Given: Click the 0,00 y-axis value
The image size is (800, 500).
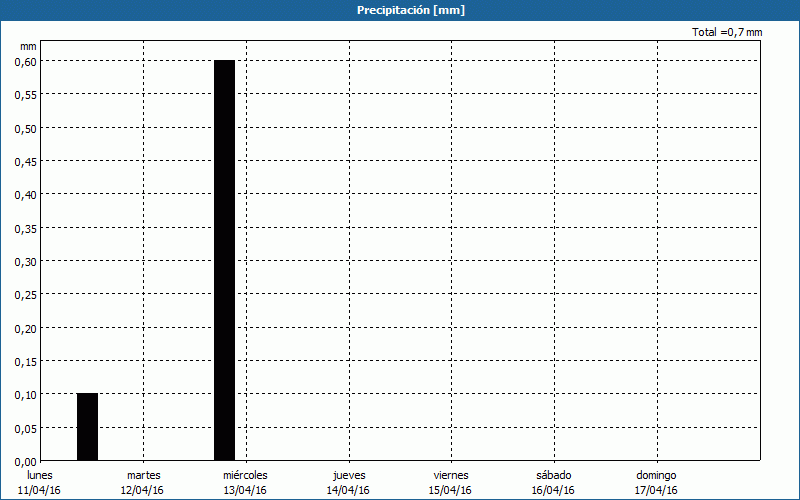Looking at the screenshot, I should (x=25, y=461).
